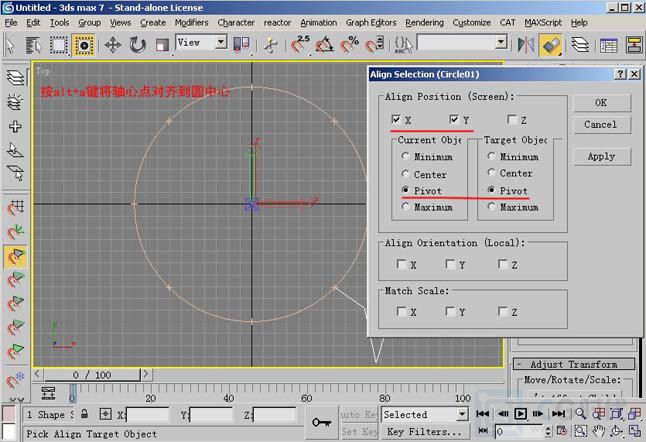This screenshot has width=646, height=442.
Task: Go to the end frame button
Action: pos(558,414)
